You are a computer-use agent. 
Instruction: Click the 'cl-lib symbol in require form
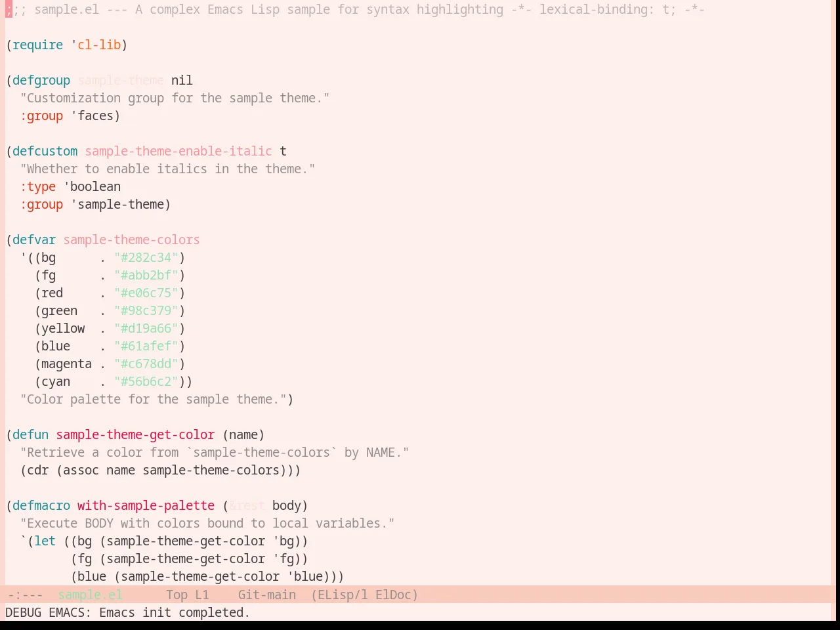[x=96, y=45]
